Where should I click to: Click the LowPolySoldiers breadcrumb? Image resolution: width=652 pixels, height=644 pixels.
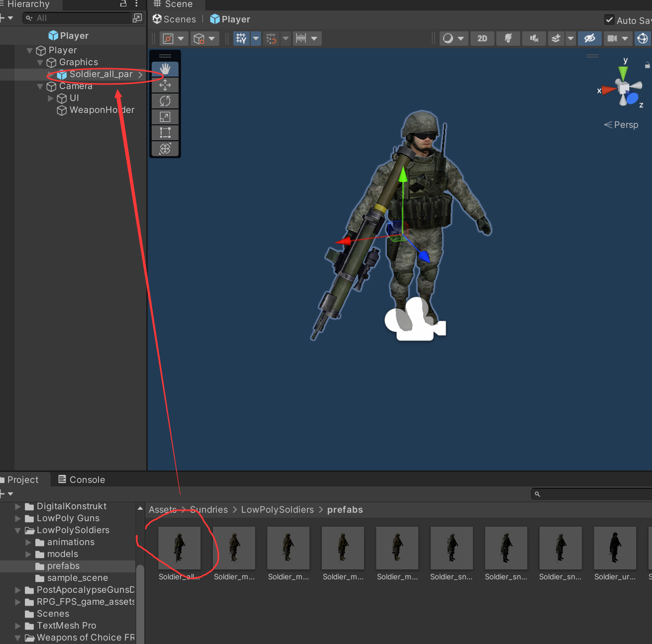point(278,510)
